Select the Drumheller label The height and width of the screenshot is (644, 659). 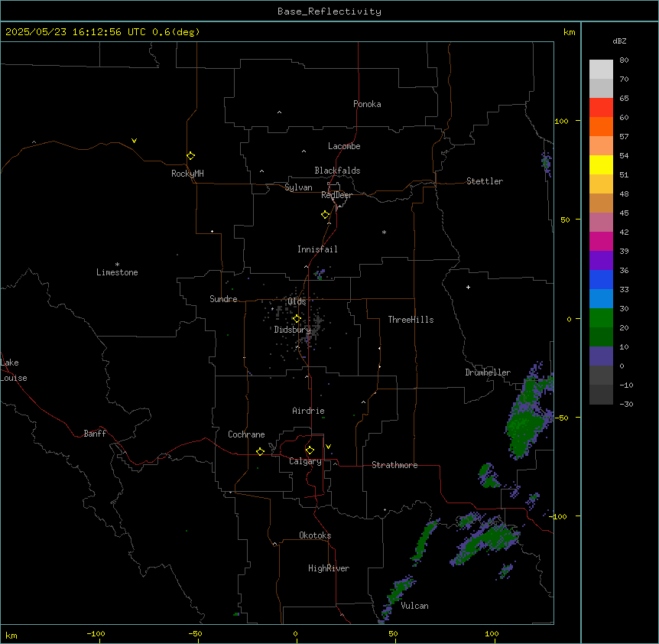click(x=488, y=372)
